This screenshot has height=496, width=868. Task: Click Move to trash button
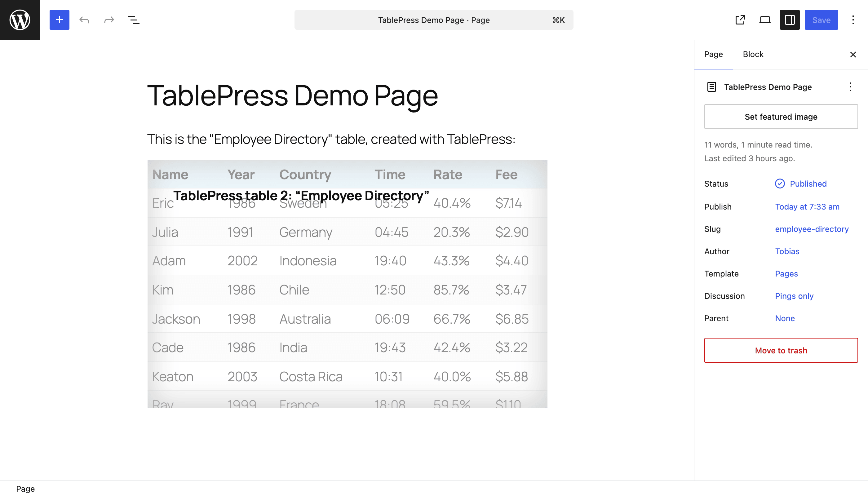(781, 350)
